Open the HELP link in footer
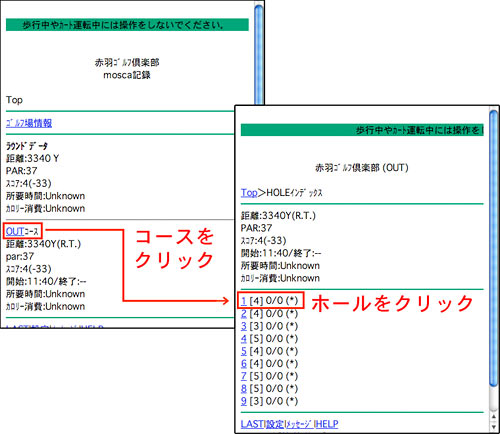Screen dimensions: 500x434 click(x=327, y=424)
